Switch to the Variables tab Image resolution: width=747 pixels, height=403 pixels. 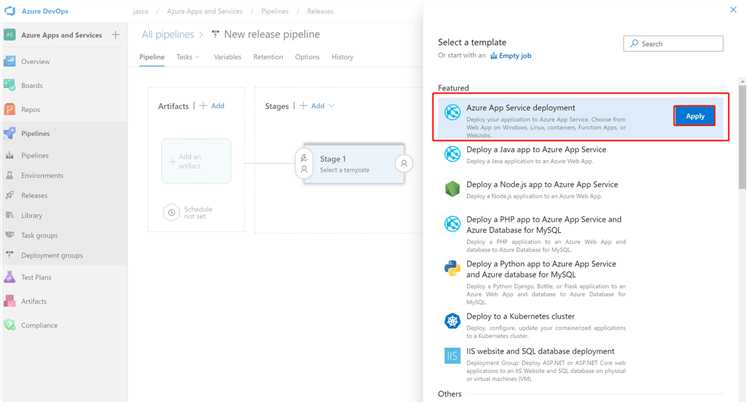click(x=227, y=57)
